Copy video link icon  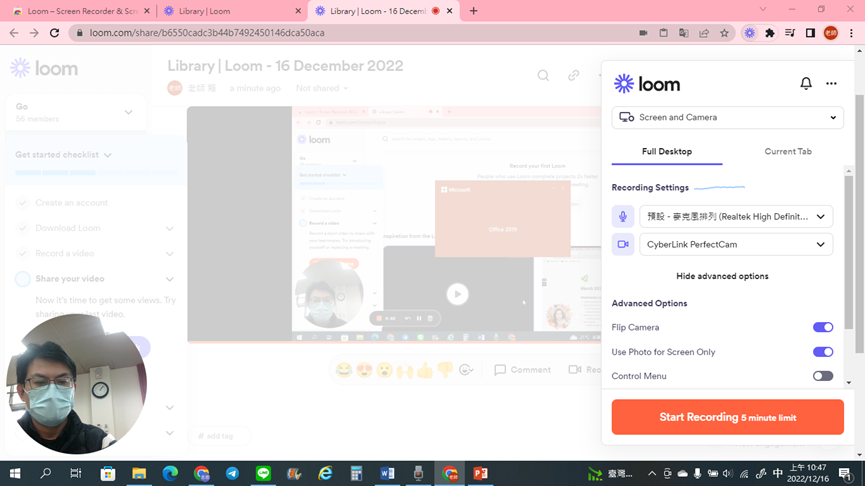click(x=574, y=76)
